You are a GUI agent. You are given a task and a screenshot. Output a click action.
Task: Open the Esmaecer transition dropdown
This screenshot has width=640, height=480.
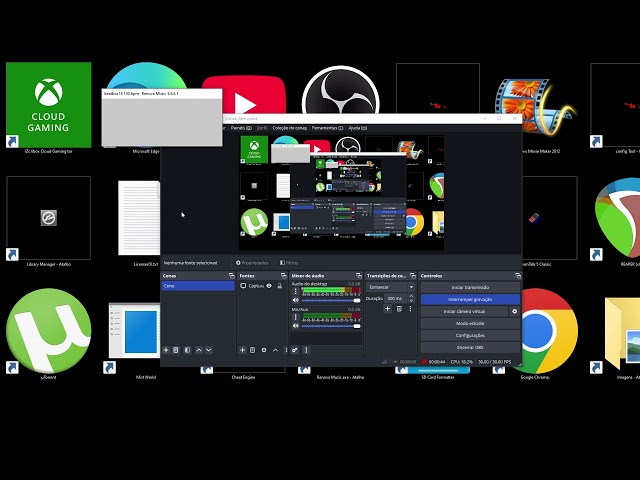(x=391, y=287)
